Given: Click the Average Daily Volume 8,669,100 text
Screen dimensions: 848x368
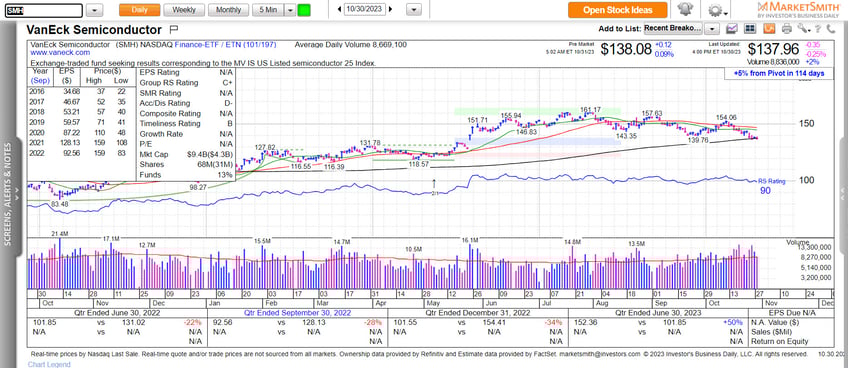Looking at the screenshot, I should click(x=350, y=45).
